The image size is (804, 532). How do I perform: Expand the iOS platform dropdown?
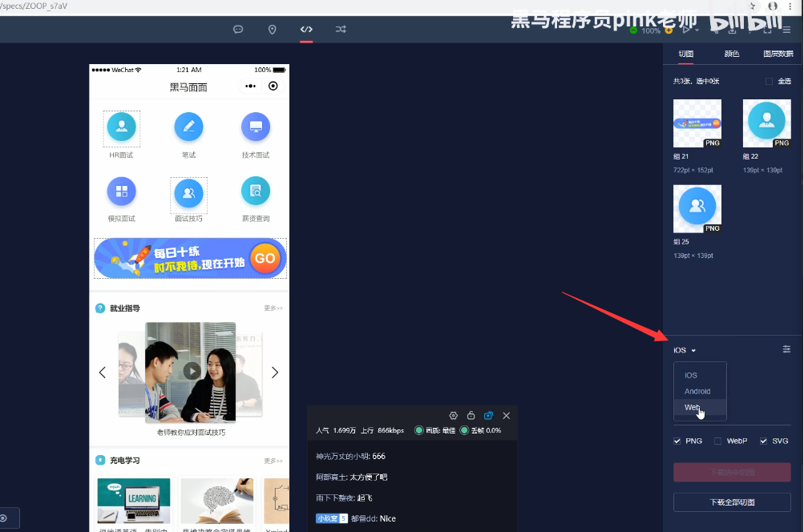coord(685,350)
